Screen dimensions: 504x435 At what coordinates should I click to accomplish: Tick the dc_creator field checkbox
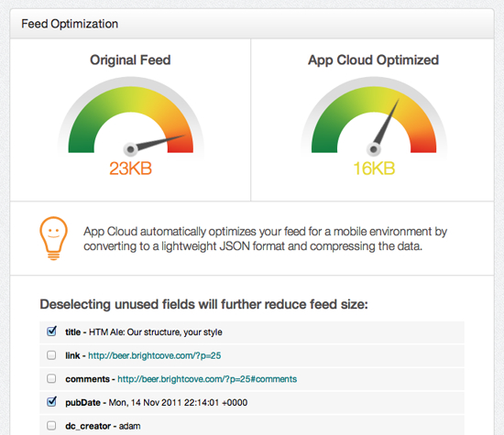[51, 426]
